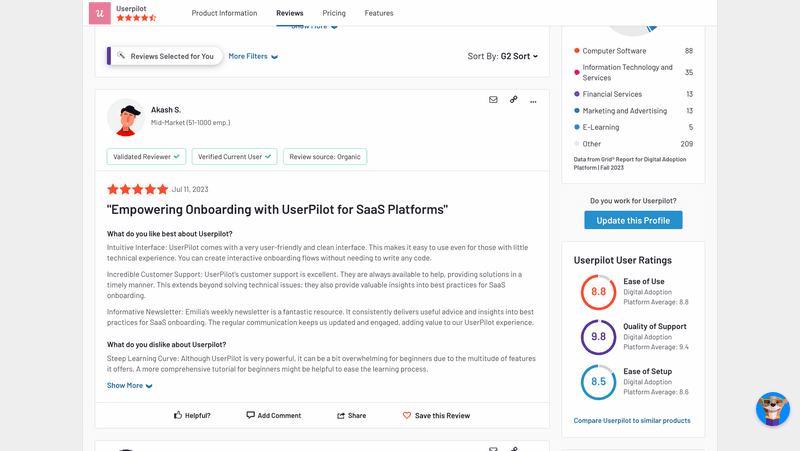Click Akash S. reviewer avatar
This screenshot has height=451, width=800.
125,118
